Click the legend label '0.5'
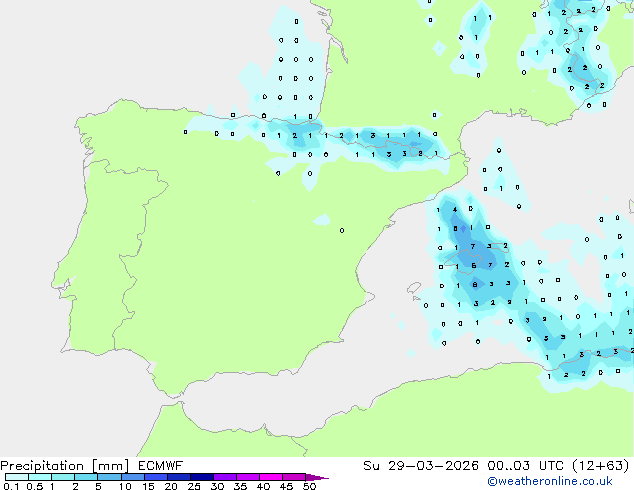634x490 pixels. tap(35, 486)
